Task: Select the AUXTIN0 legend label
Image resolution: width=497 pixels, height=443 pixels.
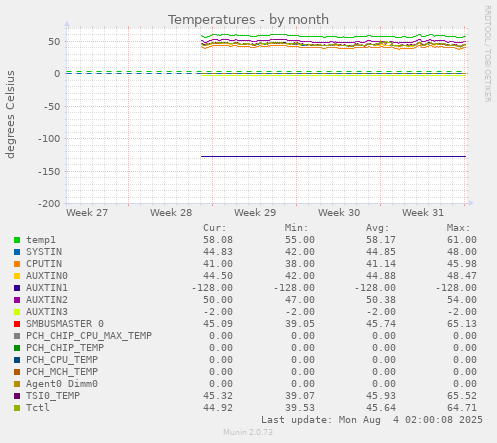Action: coord(47,276)
